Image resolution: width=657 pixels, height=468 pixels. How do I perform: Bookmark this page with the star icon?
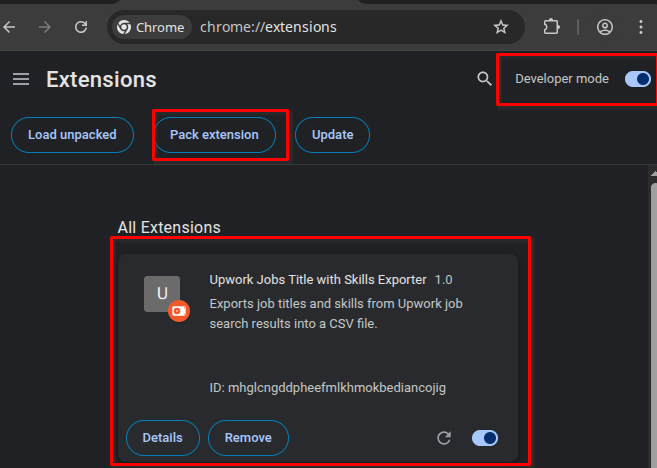point(501,27)
